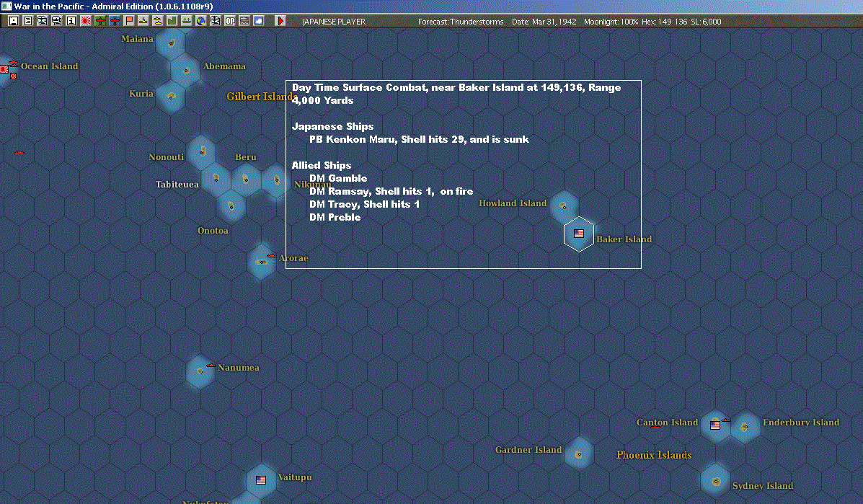Click the second plane-on-screen toolbar icon

pyautogui.click(x=57, y=21)
